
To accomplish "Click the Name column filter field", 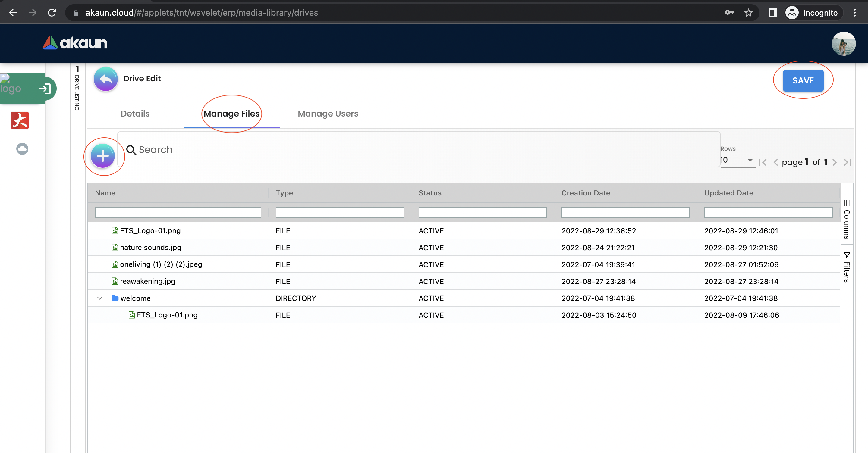I will point(178,212).
